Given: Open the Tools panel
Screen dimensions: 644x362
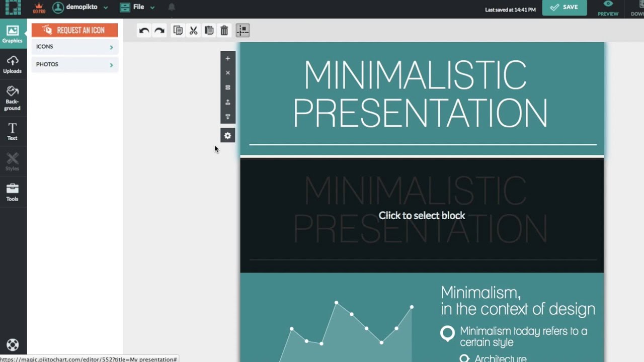Looking at the screenshot, I should click(x=12, y=193).
